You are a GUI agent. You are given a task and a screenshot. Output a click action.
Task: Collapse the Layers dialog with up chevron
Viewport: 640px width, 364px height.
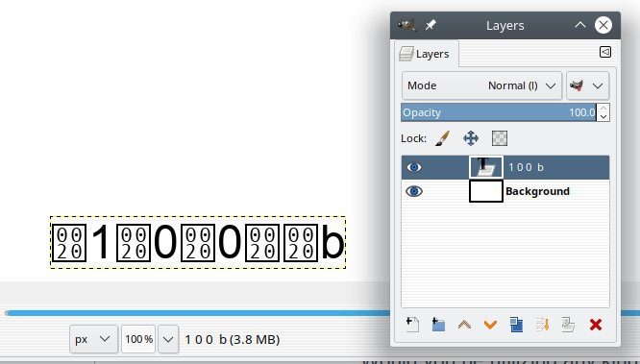(580, 25)
